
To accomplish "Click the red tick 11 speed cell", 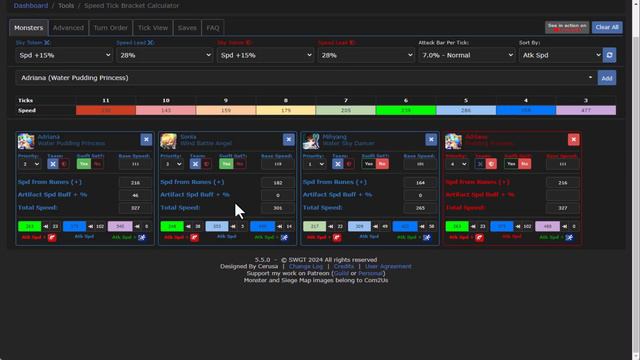I will coord(106,110).
